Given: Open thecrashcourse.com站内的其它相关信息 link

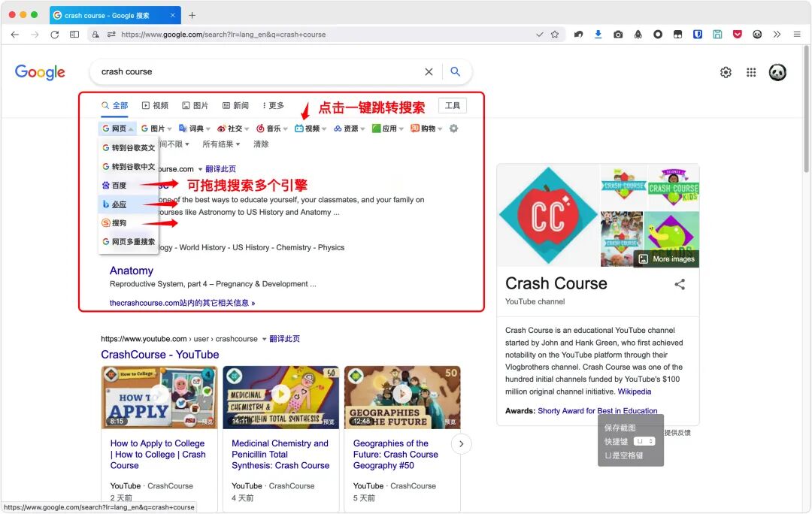Looking at the screenshot, I should 182,304.
